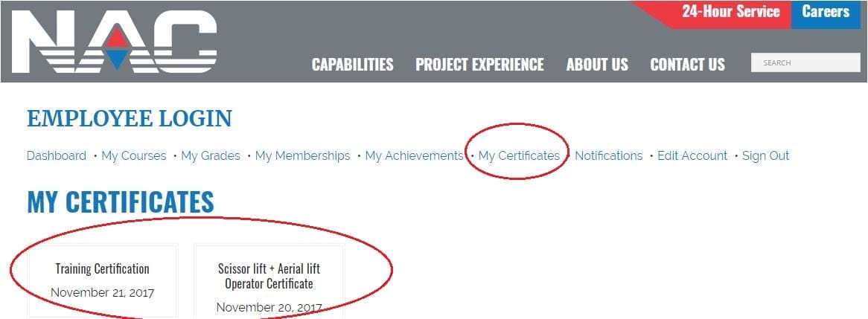Open Notifications
The height and width of the screenshot is (319, 868).
coord(608,156)
